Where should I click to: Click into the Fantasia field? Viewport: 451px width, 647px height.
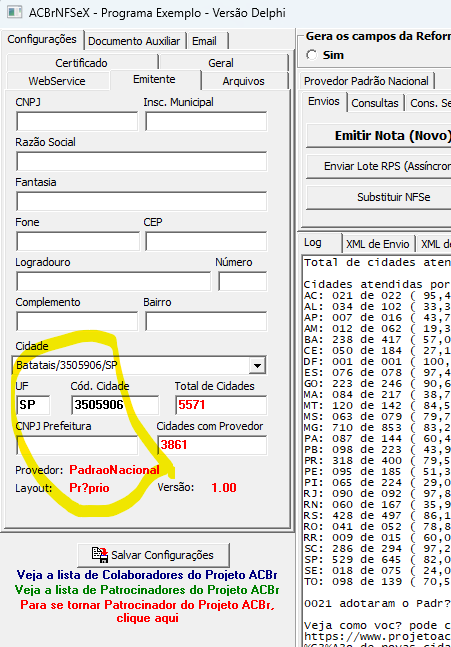(142, 202)
